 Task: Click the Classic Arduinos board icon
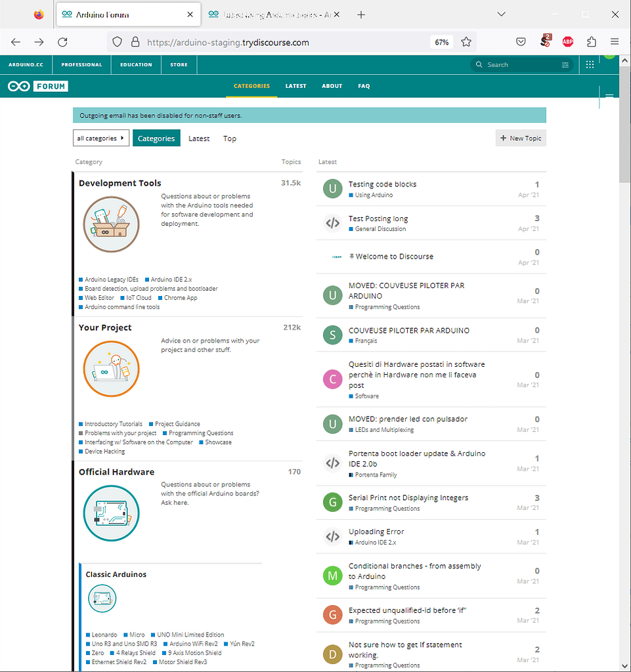tap(102, 598)
